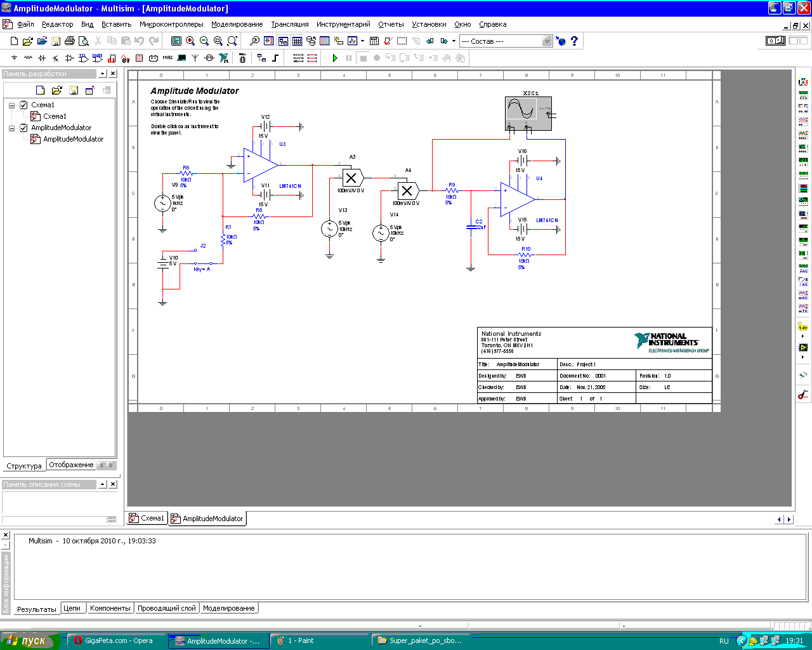Open the Моделирование menu
Viewport: 812px width, 650px height.
pos(237,24)
